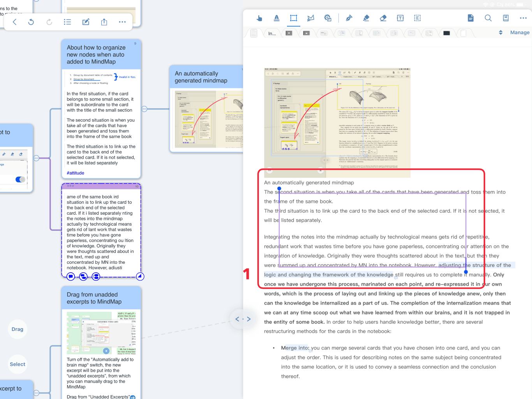This screenshot has width=532, height=399.
Task: Select the highlighter marker tool
Action: tap(366, 18)
